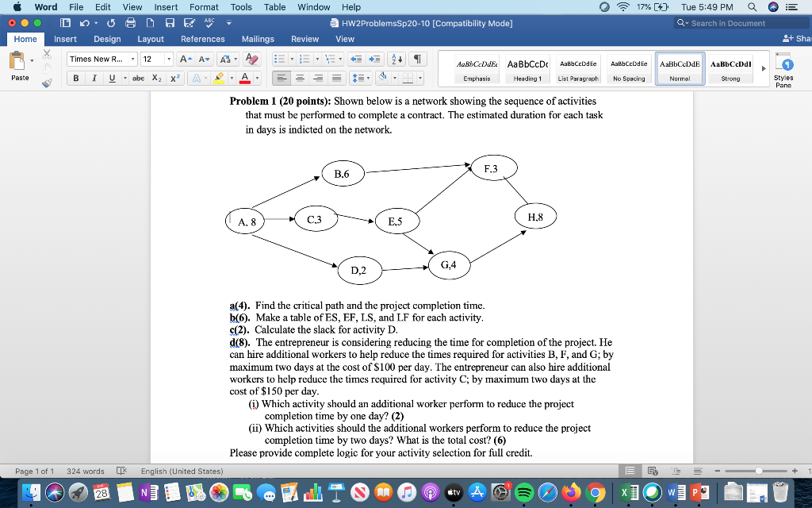Open Spotify from the Dock
The height and width of the screenshot is (508, 812).
tap(525, 492)
